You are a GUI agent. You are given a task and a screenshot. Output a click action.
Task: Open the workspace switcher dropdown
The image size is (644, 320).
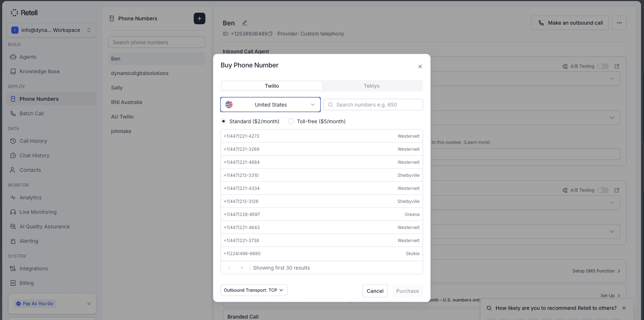(x=52, y=30)
